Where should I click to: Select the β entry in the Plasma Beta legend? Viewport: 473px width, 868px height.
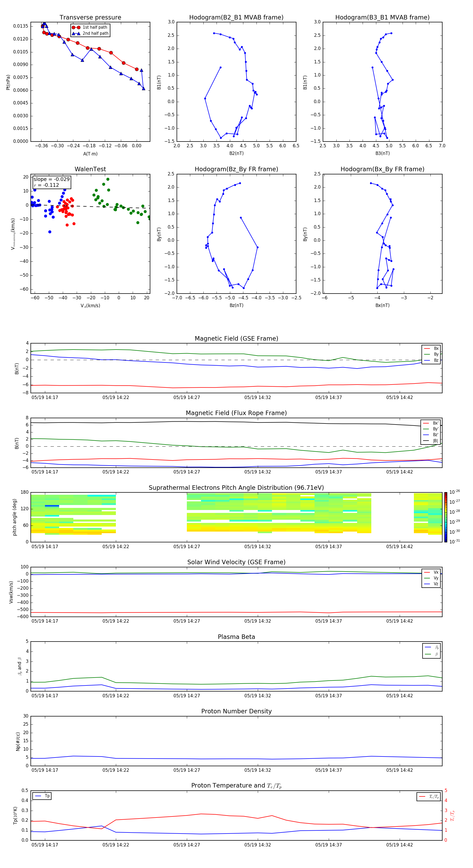point(431,654)
